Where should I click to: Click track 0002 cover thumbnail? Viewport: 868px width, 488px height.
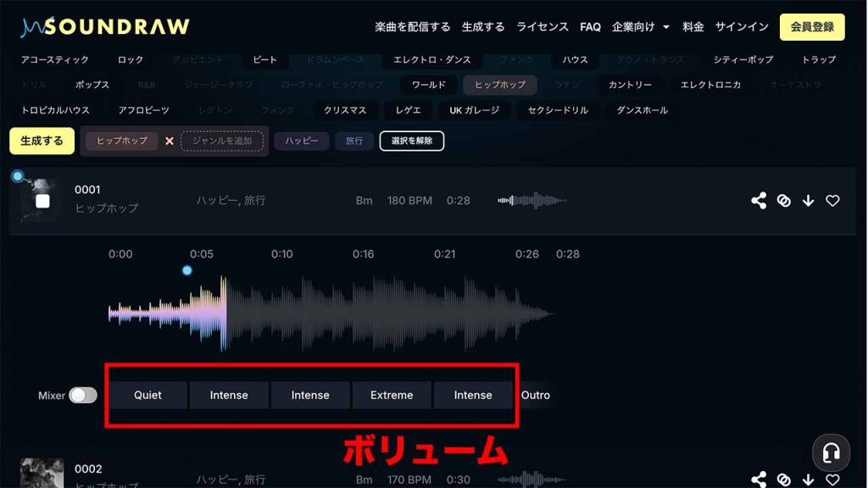42,473
